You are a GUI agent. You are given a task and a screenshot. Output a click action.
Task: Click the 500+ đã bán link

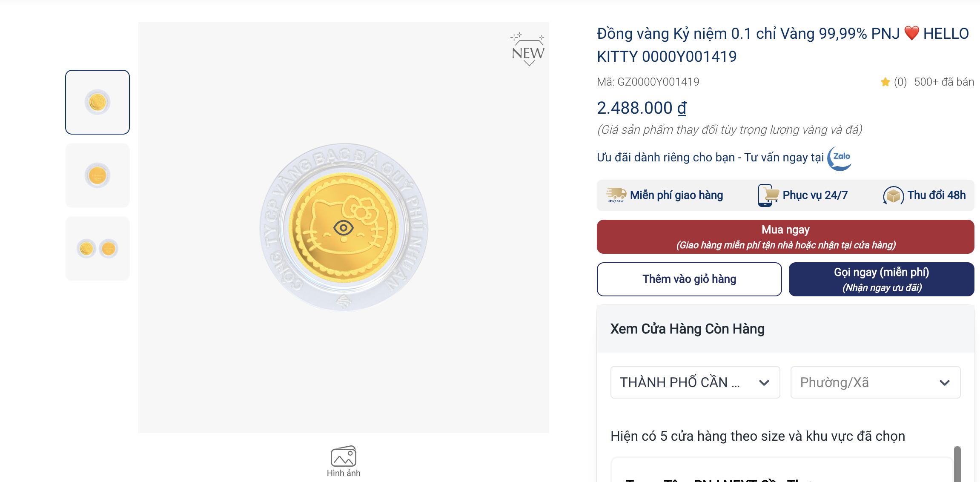[943, 81]
